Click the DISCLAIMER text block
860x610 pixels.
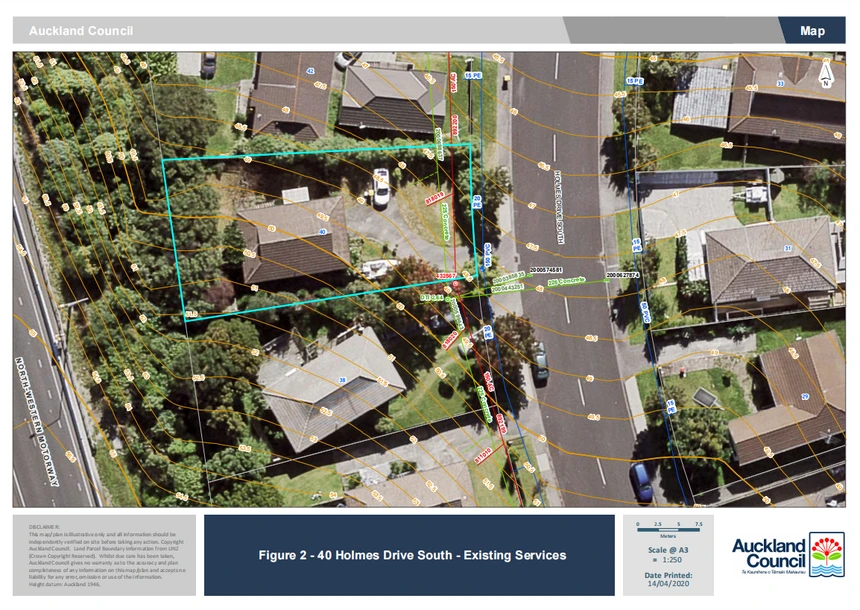pyautogui.click(x=106, y=555)
